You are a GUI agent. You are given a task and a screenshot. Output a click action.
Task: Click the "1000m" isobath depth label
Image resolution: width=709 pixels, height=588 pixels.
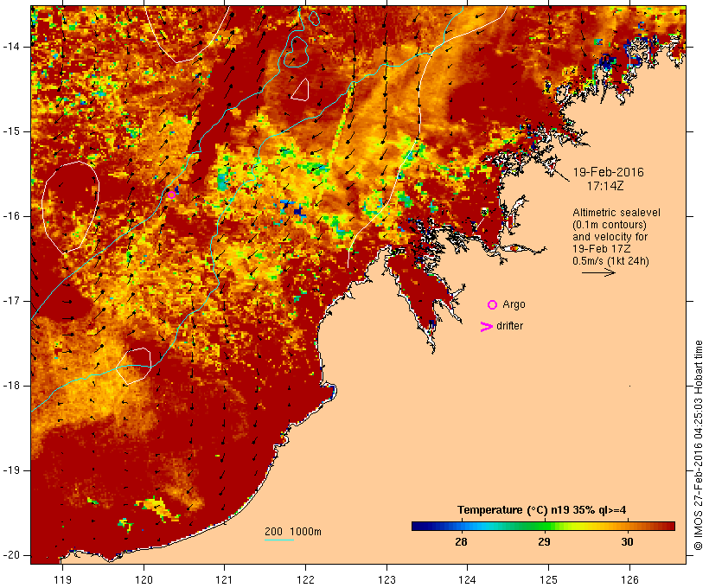pyautogui.click(x=305, y=532)
